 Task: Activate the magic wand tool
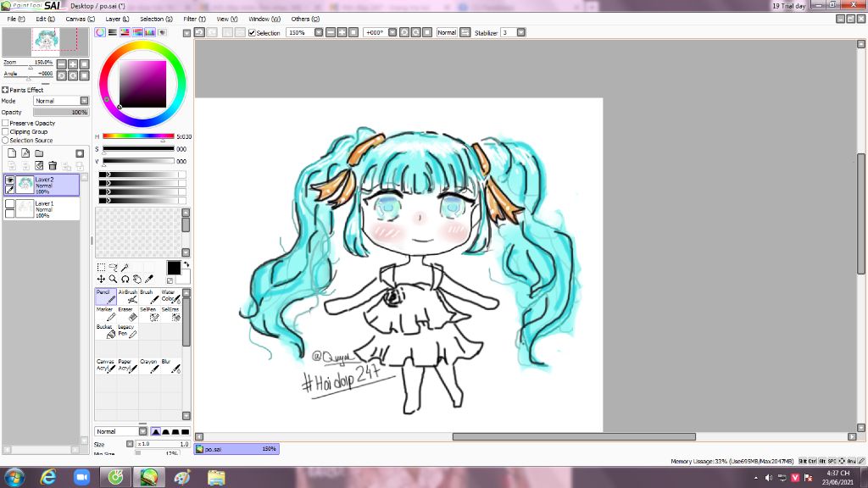[x=125, y=267]
